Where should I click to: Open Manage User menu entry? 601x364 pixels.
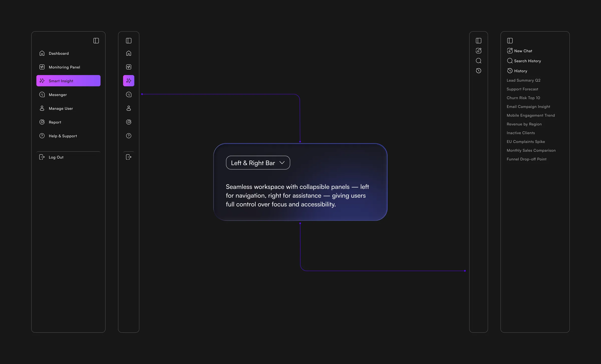68,108
